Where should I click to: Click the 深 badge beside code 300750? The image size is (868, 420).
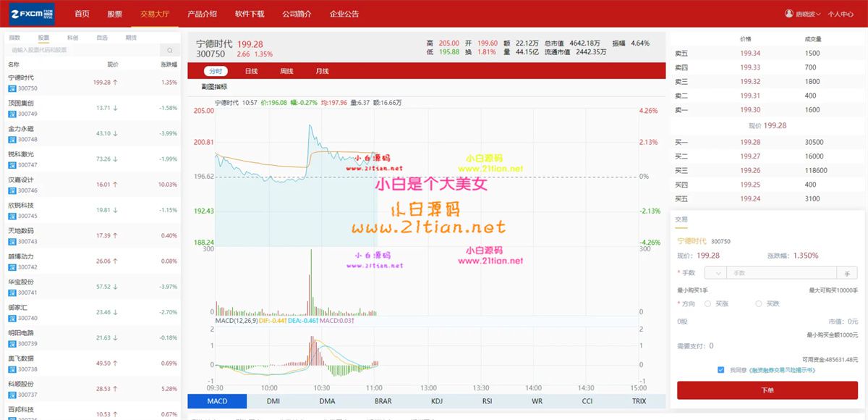[x=12, y=88]
